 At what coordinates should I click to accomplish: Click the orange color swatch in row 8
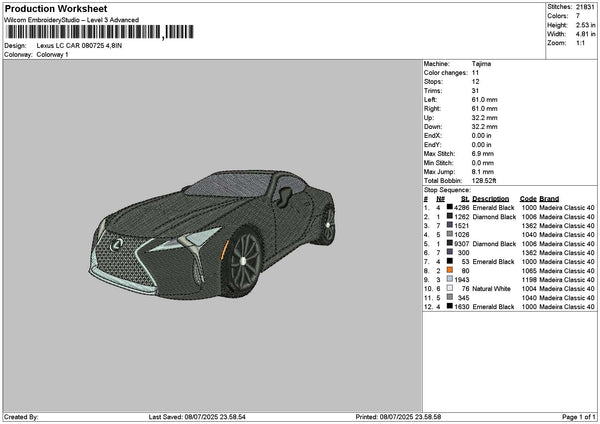pyautogui.click(x=450, y=270)
